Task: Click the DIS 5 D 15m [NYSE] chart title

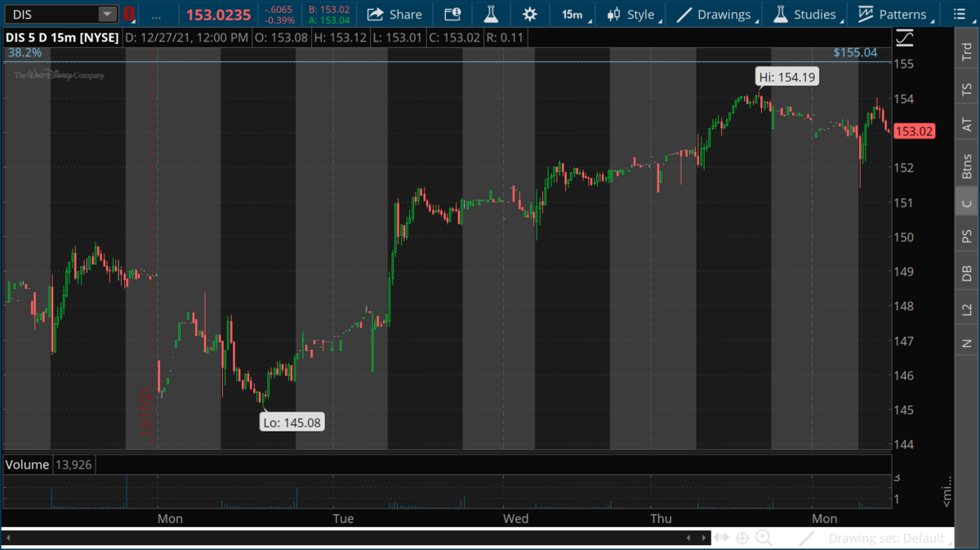Action: (x=62, y=38)
